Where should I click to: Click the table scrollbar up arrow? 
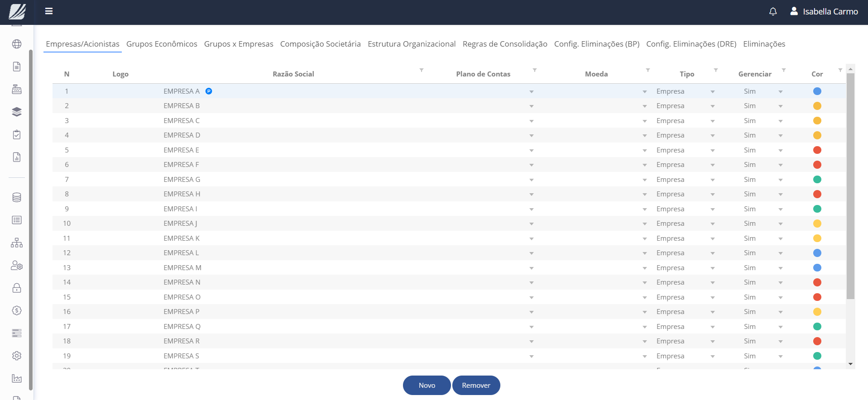click(850, 69)
